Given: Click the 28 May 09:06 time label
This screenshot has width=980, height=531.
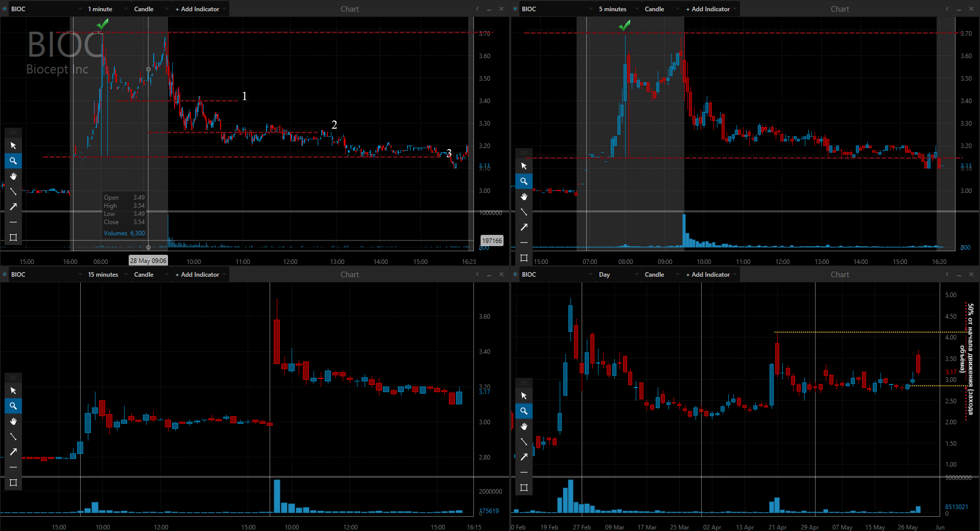Looking at the screenshot, I should pyautogui.click(x=148, y=260).
